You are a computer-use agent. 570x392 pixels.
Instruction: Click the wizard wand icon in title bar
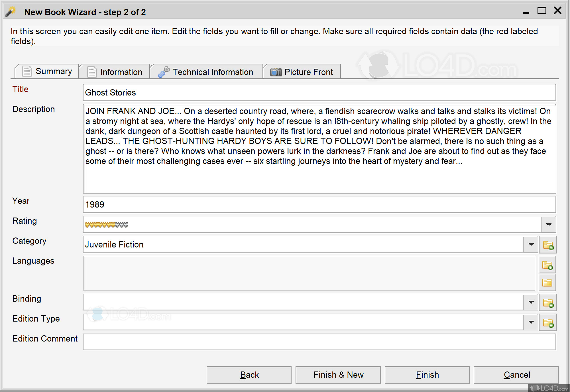[11, 12]
